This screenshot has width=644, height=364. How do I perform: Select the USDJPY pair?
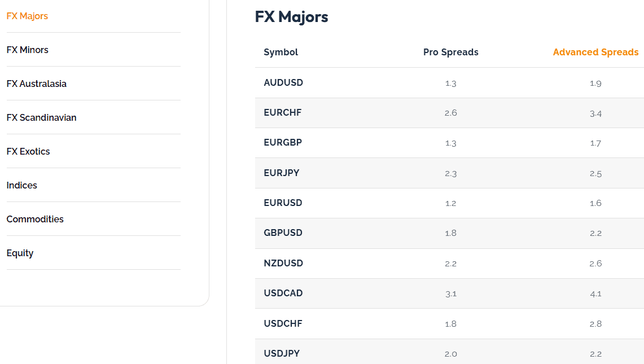point(282,353)
